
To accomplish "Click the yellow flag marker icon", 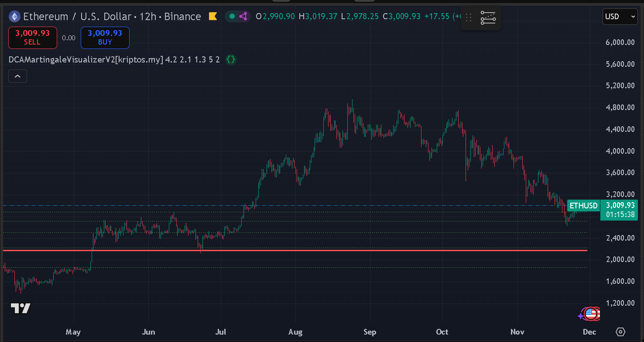I will (x=213, y=17).
